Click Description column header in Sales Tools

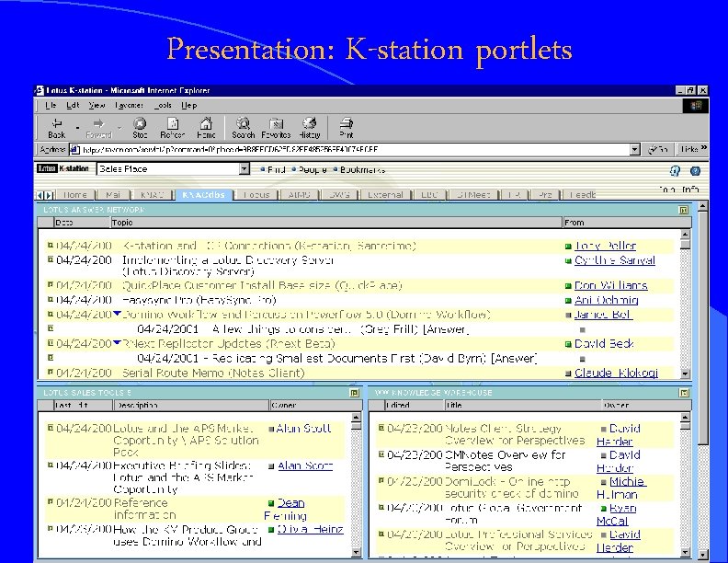(x=191, y=405)
